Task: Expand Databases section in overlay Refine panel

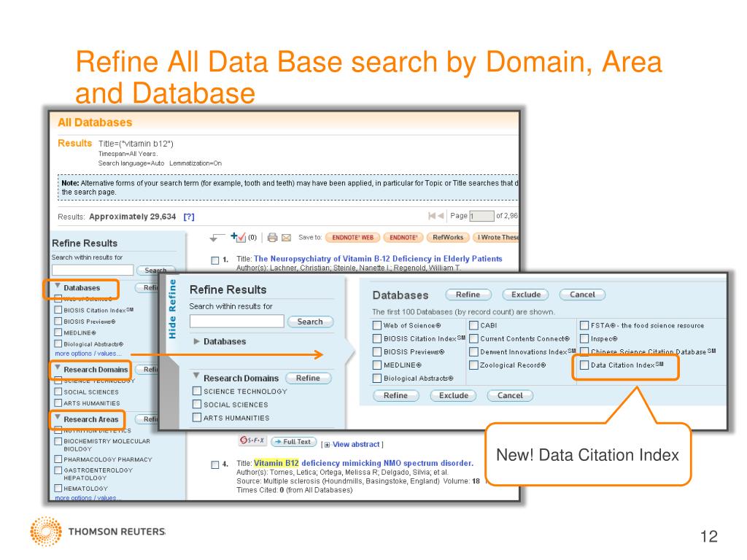Action: coord(196,341)
